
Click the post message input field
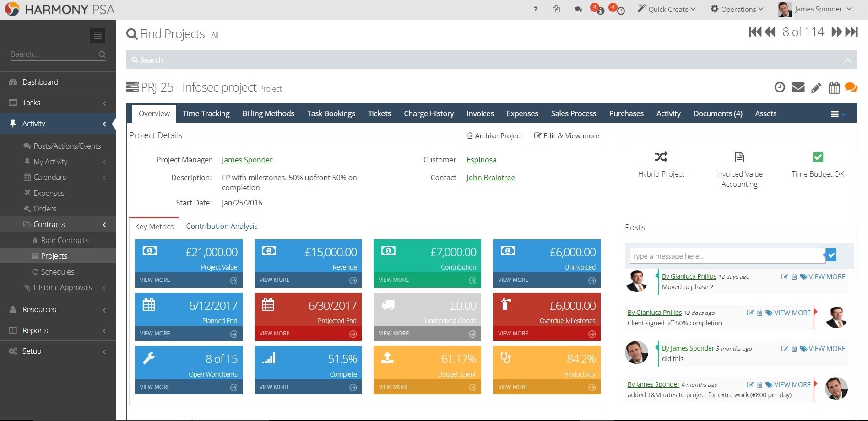click(x=727, y=256)
